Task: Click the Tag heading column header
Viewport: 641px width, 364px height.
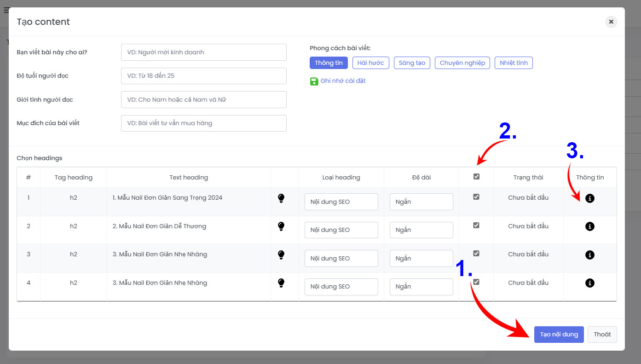Action: click(74, 178)
